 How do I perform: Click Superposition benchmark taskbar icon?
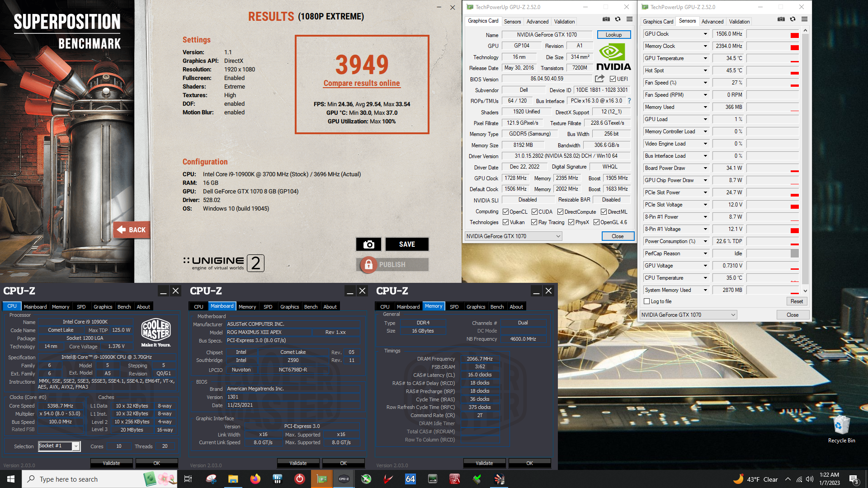pyautogui.click(x=499, y=479)
